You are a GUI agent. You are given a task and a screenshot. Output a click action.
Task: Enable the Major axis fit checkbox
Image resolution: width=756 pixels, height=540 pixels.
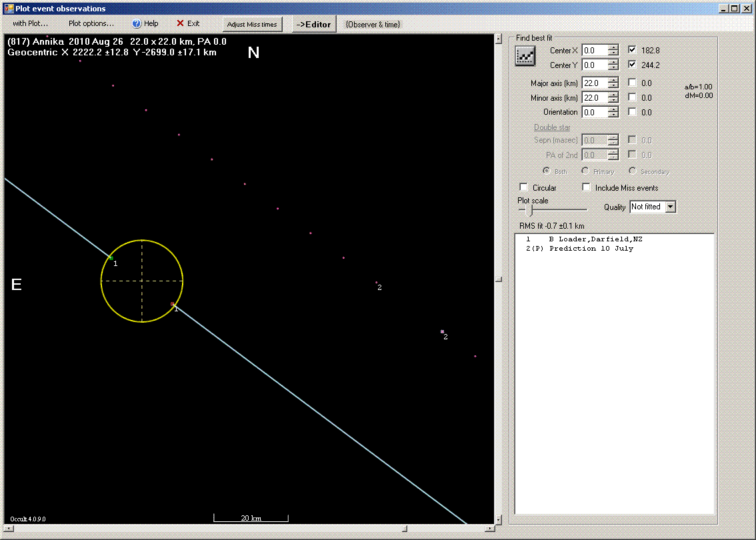tap(632, 83)
